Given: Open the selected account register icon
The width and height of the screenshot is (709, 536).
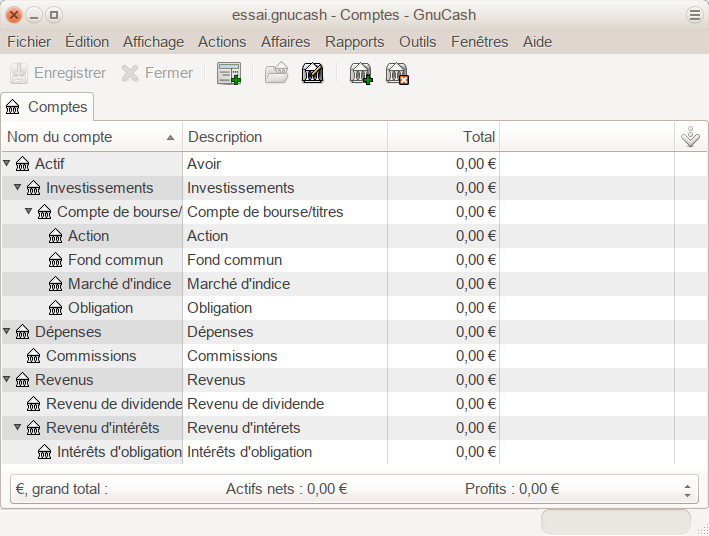Looking at the screenshot, I should [275, 73].
